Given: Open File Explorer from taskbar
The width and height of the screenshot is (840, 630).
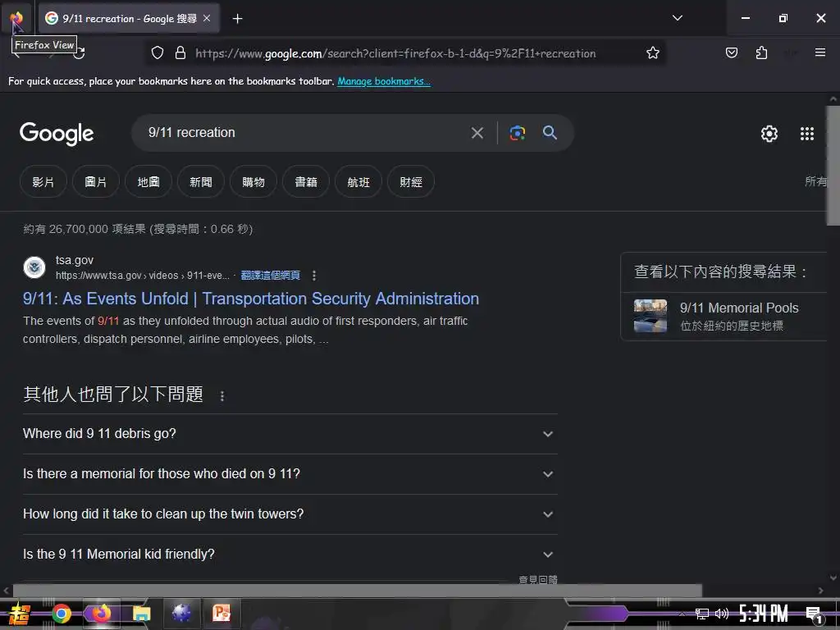Looking at the screenshot, I should pos(141,614).
